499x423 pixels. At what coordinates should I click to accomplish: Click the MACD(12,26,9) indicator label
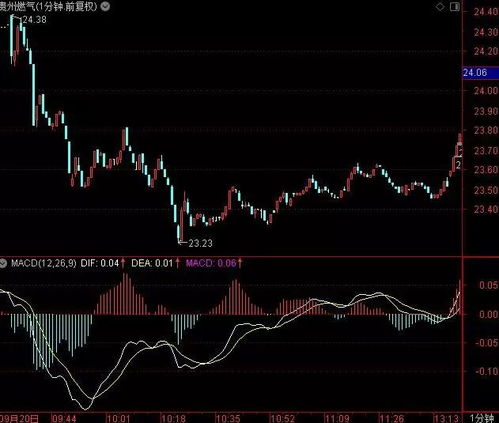[x=44, y=263]
